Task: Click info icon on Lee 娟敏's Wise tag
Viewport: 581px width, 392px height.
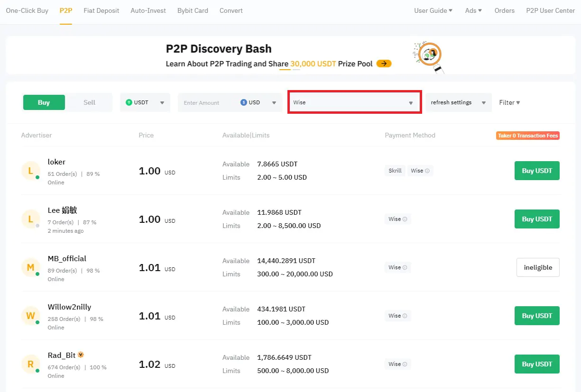Action: [405, 219]
